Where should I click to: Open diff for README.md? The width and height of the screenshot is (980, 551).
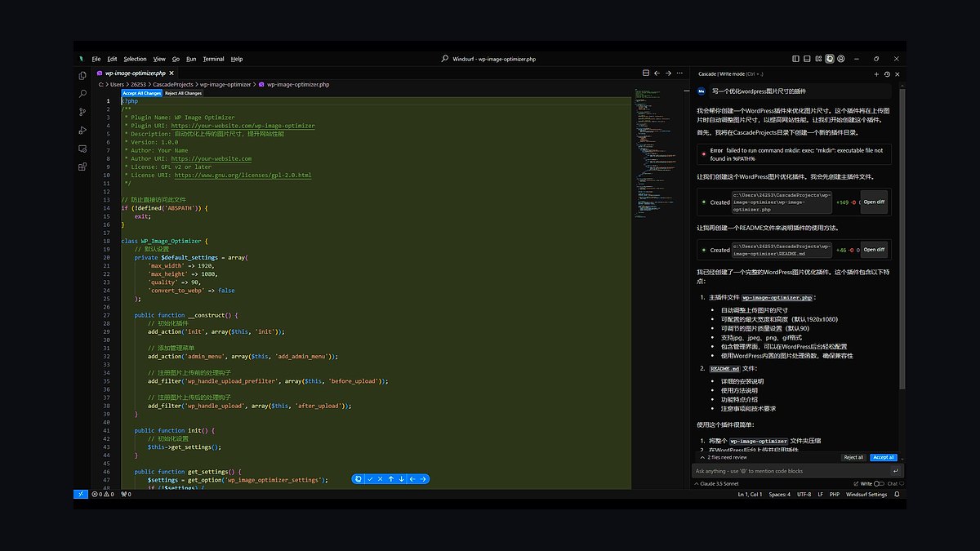874,250
